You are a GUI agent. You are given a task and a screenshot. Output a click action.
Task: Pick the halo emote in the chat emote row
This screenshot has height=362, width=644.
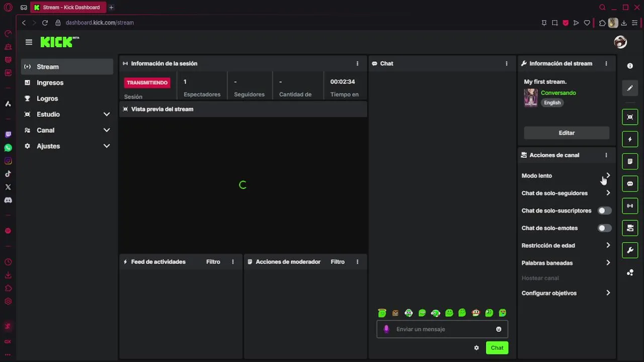[382, 313]
